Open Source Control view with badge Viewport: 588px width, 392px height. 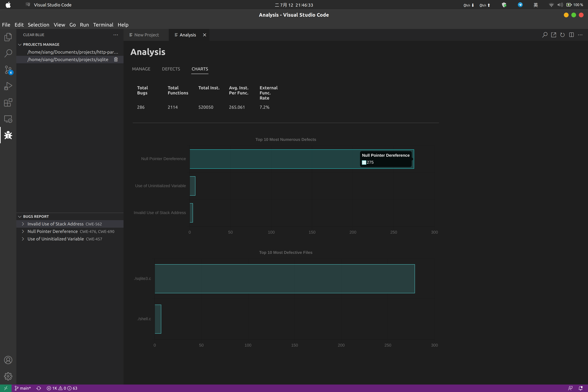(8, 70)
